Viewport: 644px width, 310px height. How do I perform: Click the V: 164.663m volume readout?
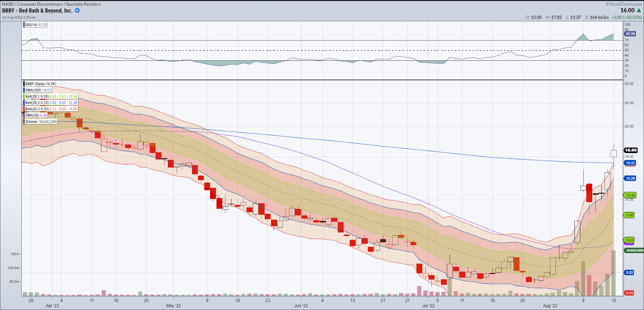597,17
